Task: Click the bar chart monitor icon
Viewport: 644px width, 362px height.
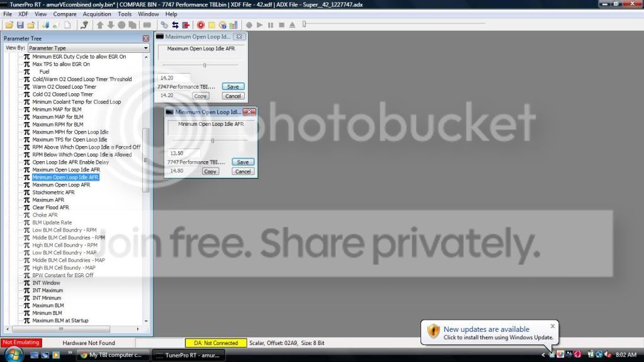Action: 234,25
